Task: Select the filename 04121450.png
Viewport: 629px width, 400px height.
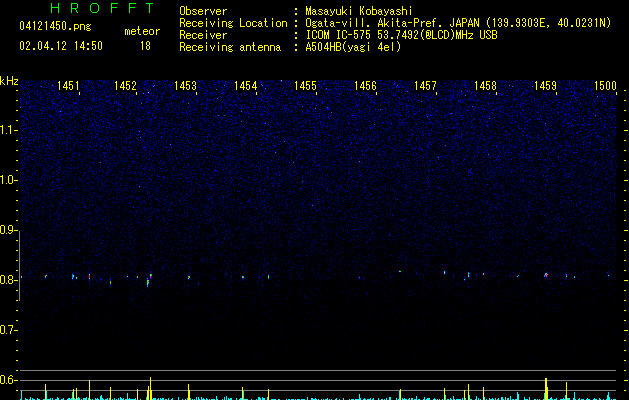Action: 55,26
